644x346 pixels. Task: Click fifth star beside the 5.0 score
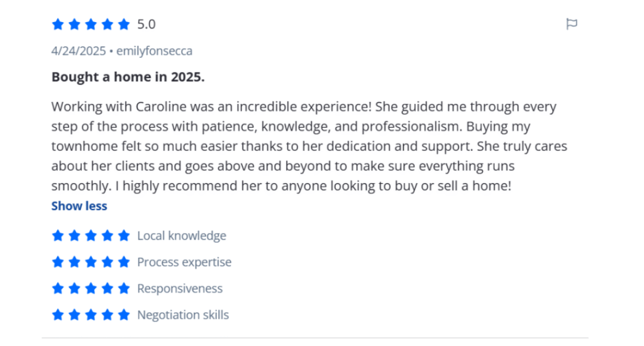pyautogui.click(x=124, y=25)
